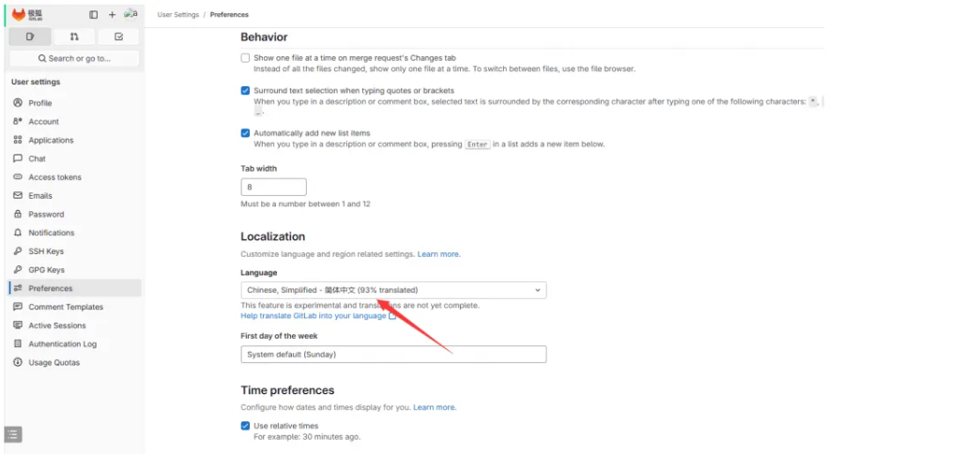Toggle the sidebar collapse icon
This screenshot has width=980, height=454.
click(94, 14)
